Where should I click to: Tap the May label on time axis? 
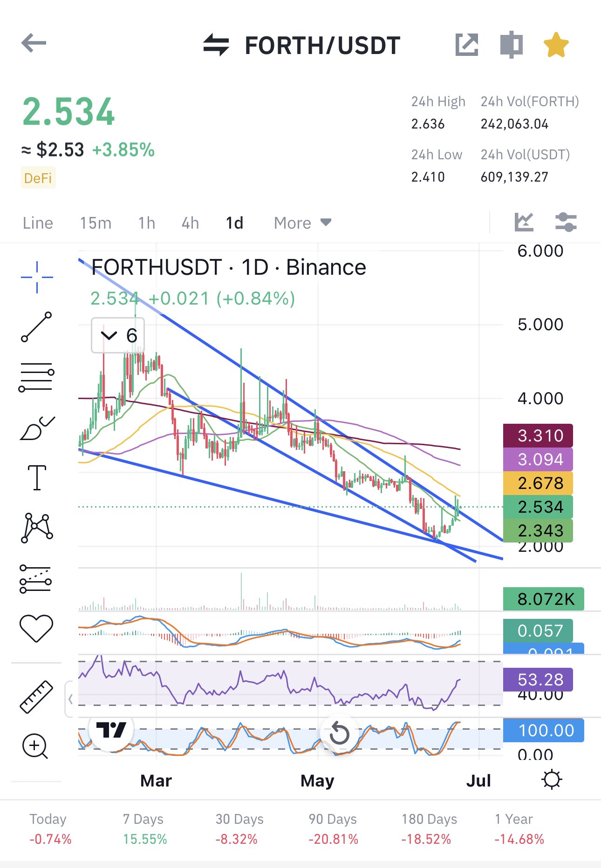click(x=317, y=780)
